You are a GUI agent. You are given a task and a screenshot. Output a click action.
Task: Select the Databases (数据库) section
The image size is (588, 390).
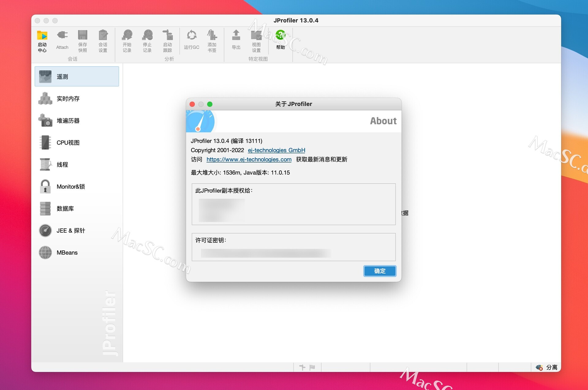click(x=77, y=208)
